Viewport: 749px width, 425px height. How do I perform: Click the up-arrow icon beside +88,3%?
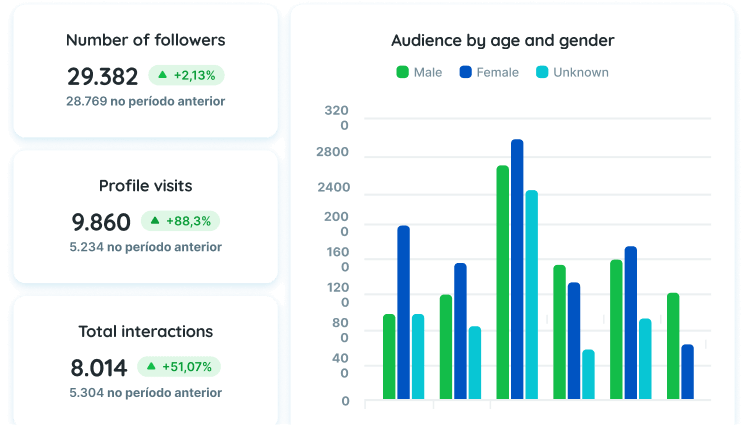[155, 221]
